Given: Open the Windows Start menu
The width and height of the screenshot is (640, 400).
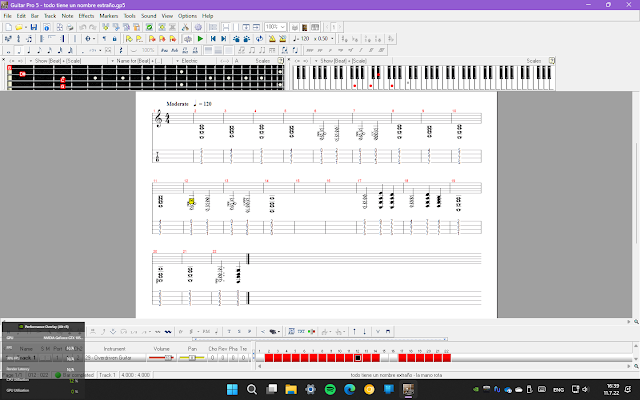Looking at the screenshot, I should point(232,389).
